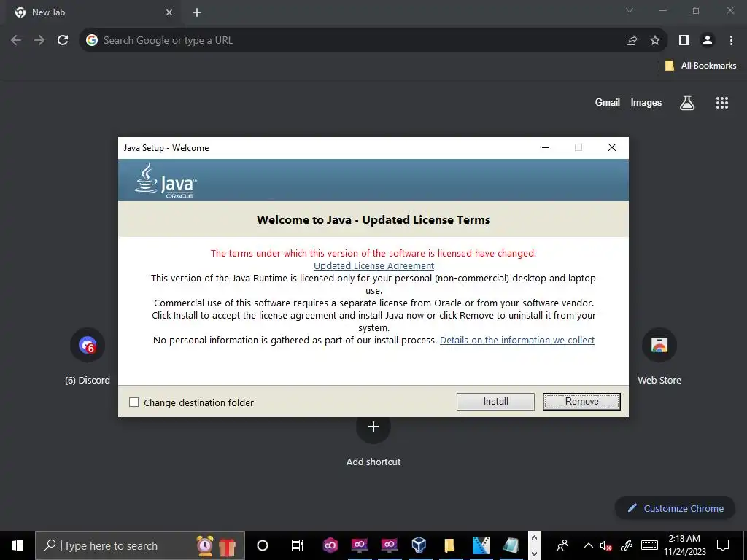The width and height of the screenshot is (747, 560).
Task: Open the Updated License Agreement link
Action: (x=373, y=265)
